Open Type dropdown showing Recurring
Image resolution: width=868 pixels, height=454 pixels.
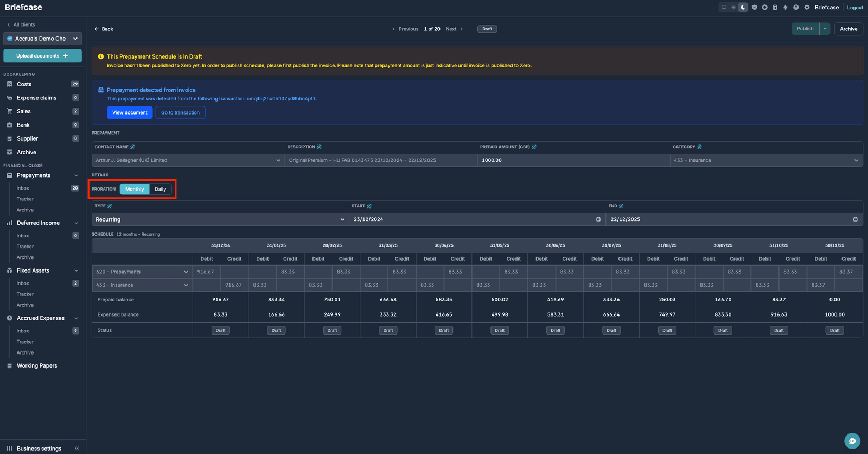click(x=220, y=219)
